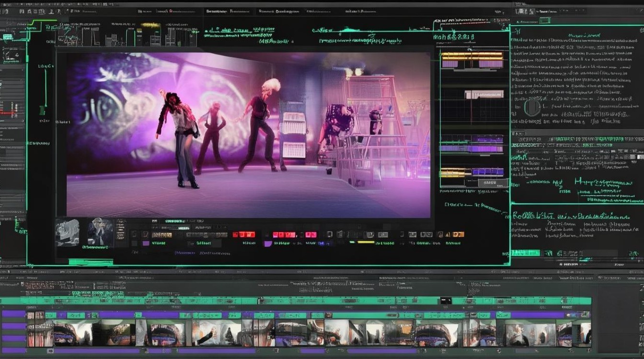Select the small green icon at top-left corner

point(7,36)
